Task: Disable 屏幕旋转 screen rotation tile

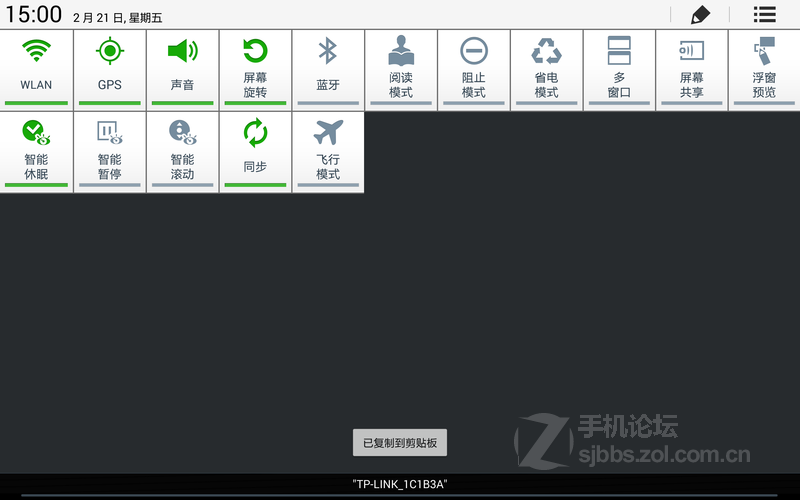Action: 255,70
